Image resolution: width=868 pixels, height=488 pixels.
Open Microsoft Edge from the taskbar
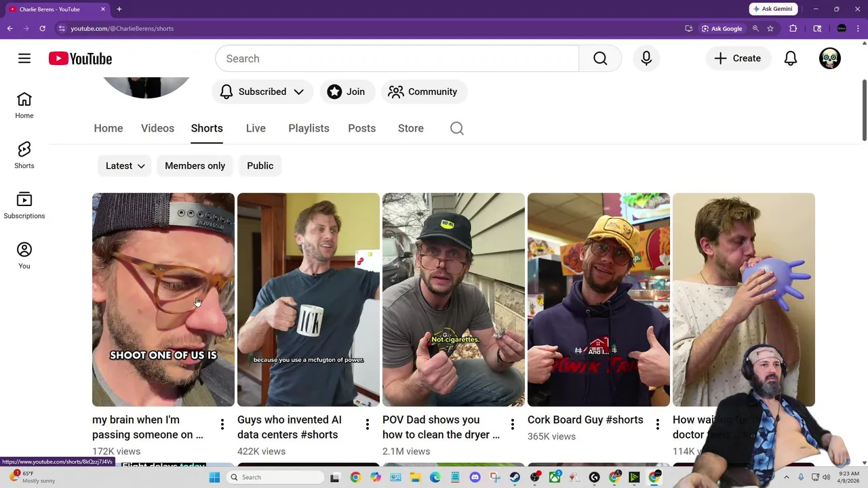(435, 477)
